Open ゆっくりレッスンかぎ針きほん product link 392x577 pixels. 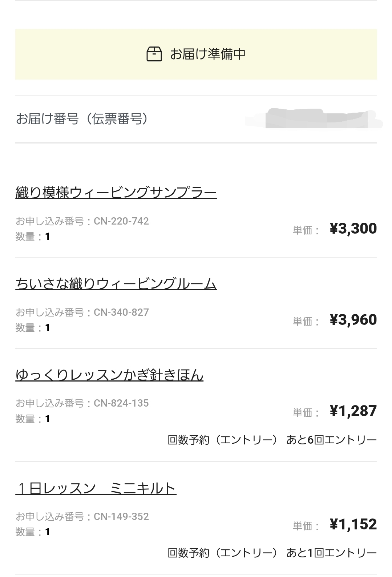[109, 375]
